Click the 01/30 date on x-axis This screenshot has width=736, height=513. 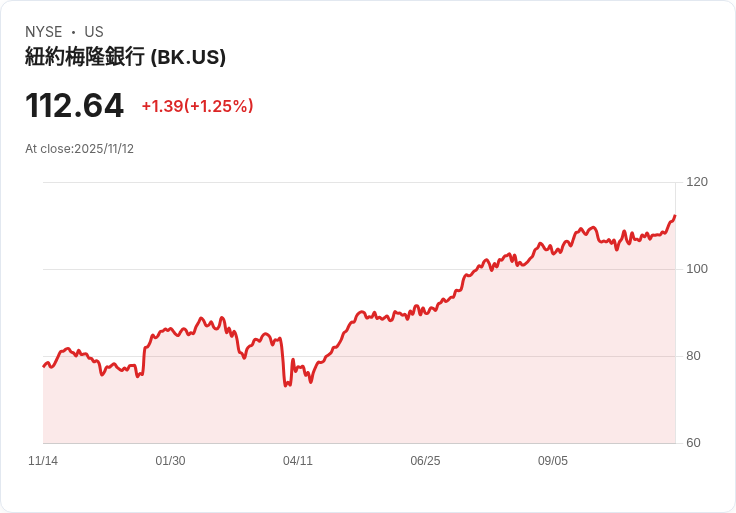point(170,461)
